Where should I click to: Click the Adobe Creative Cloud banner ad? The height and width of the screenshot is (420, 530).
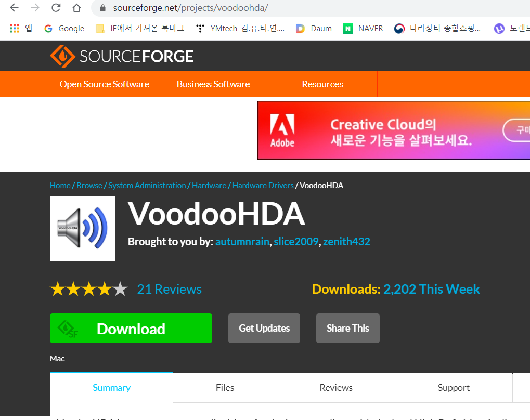click(x=394, y=130)
